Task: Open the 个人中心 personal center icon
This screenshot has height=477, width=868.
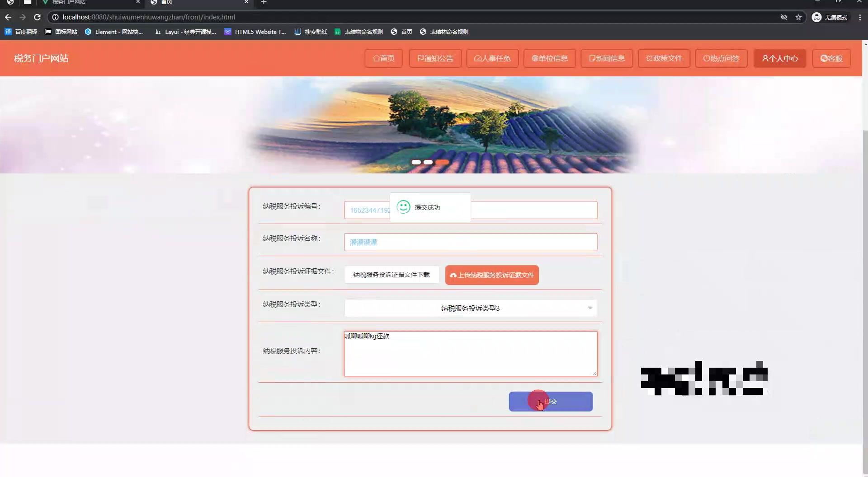Action: [764, 58]
